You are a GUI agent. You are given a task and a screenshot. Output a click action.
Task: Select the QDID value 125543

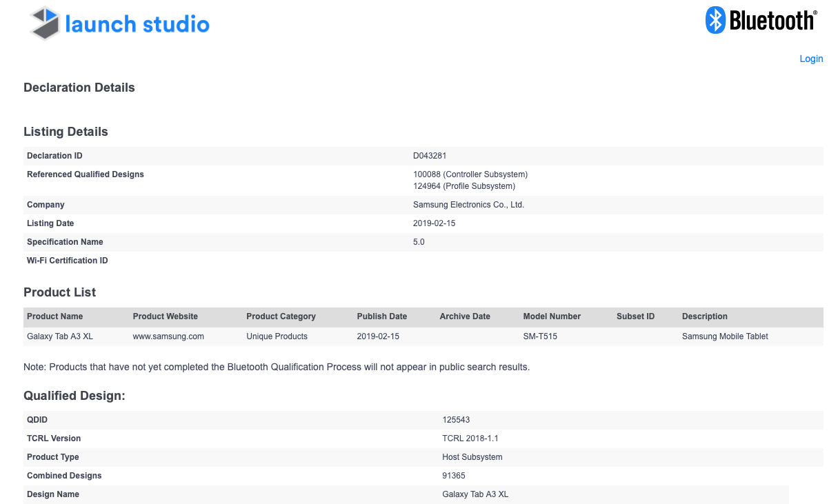click(x=456, y=420)
